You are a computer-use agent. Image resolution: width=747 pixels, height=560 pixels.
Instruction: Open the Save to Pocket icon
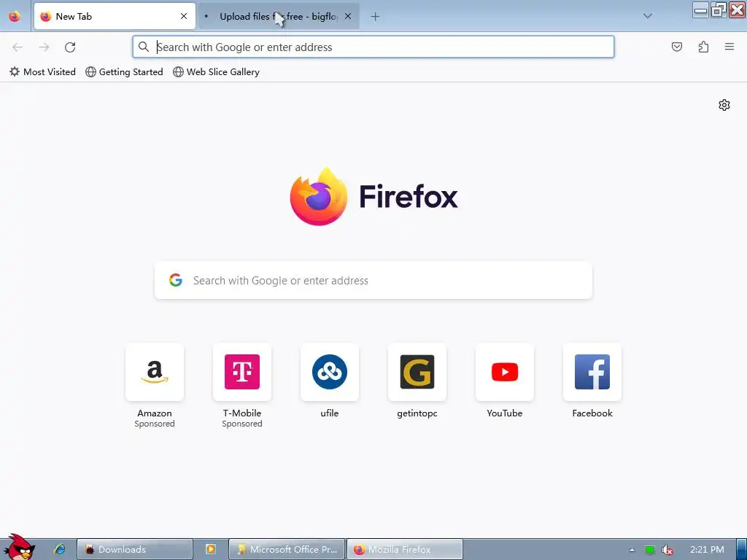(x=677, y=47)
